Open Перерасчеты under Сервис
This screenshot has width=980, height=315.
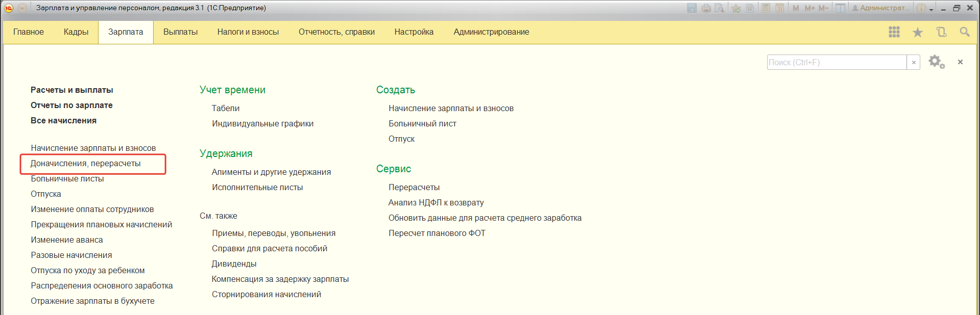(x=414, y=187)
